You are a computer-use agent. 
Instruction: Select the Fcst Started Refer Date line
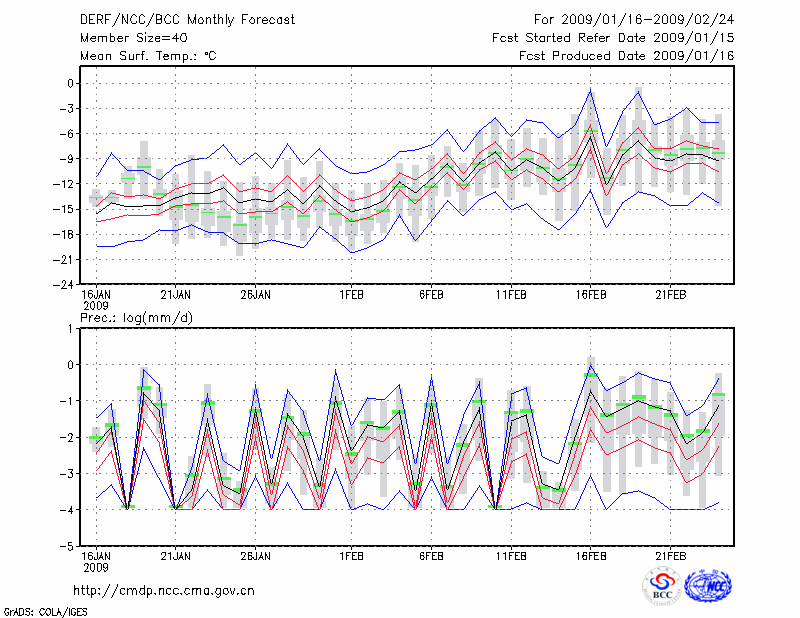pos(613,38)
